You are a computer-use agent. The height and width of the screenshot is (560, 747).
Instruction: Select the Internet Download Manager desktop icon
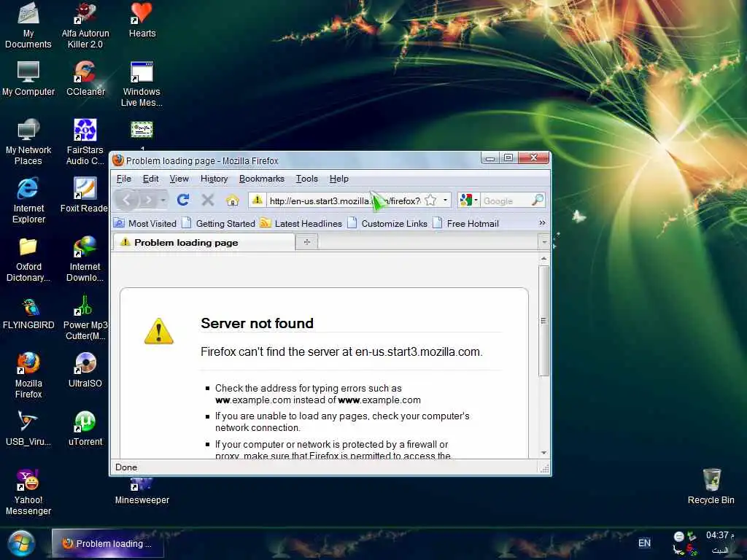coord(85,259)
